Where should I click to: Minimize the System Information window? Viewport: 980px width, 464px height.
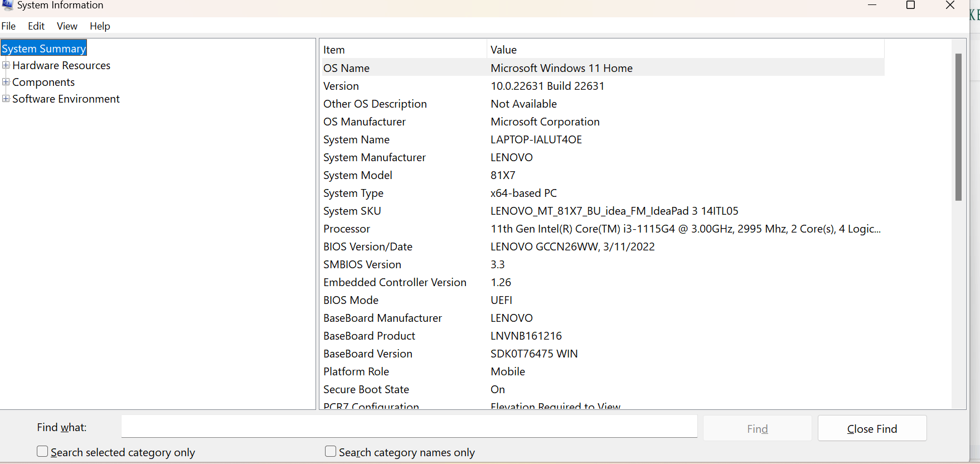click(872, 5)
